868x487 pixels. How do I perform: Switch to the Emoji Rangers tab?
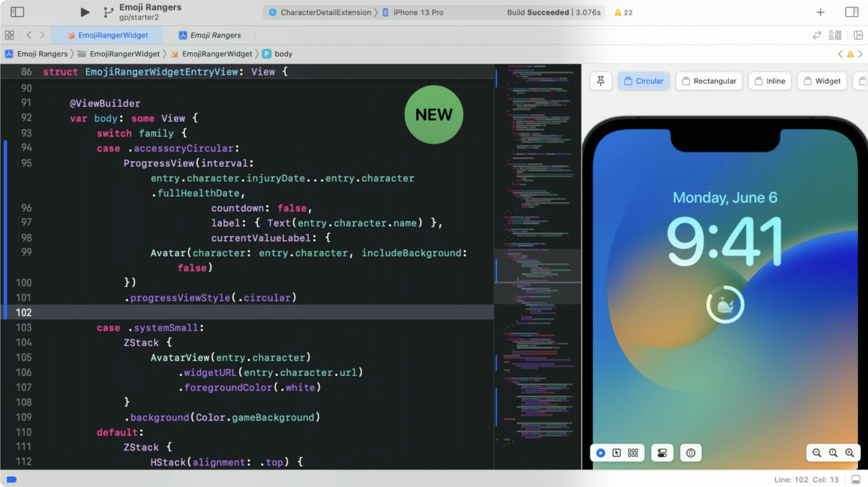pyautogui.click(x=210, y=35)
